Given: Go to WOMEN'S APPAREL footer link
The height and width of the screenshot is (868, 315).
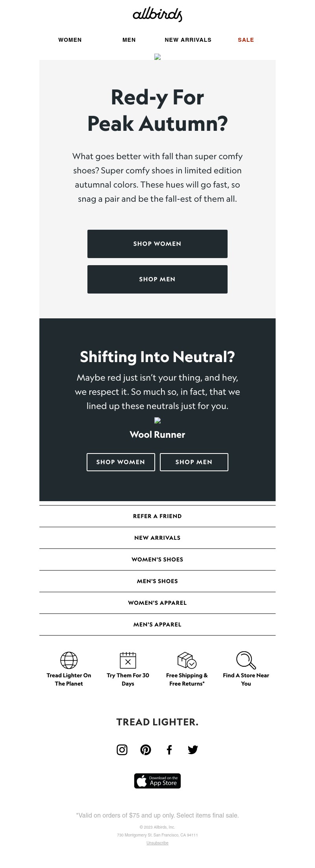Looking at the screenshot, I should (157, 603).
